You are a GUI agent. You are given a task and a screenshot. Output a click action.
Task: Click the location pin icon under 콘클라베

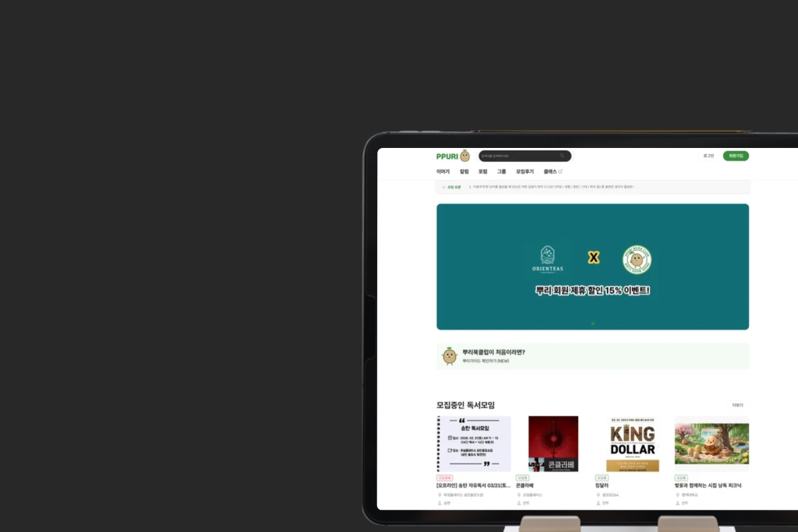(x=519, y=495)
